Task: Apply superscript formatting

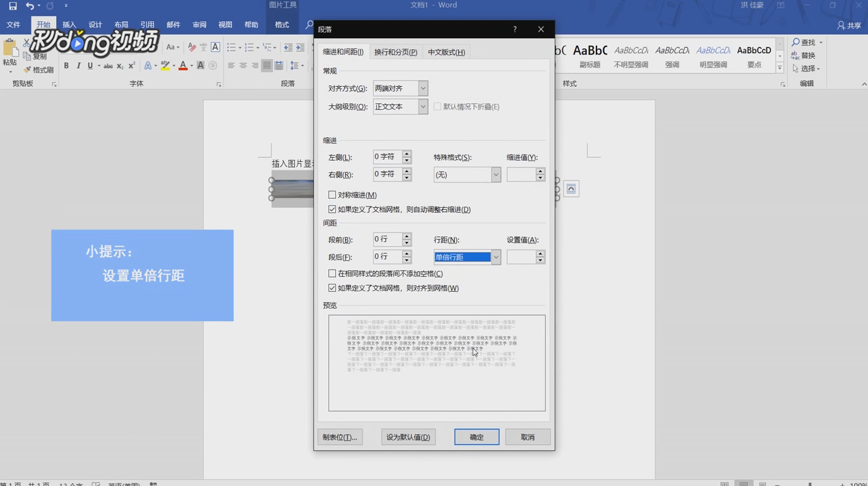Action: 131,66
